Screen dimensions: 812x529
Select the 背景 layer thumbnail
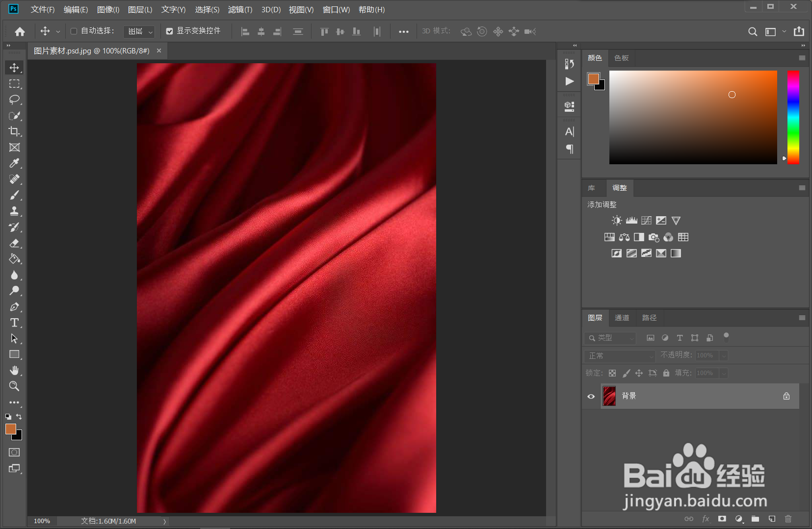tap(609, 396)
